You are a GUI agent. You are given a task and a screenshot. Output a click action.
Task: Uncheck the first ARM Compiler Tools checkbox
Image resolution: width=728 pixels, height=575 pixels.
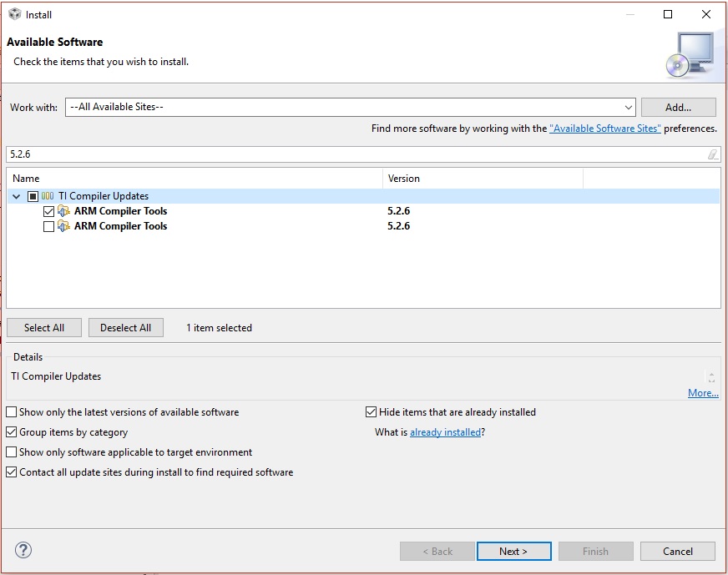click(x=48, y=211)
